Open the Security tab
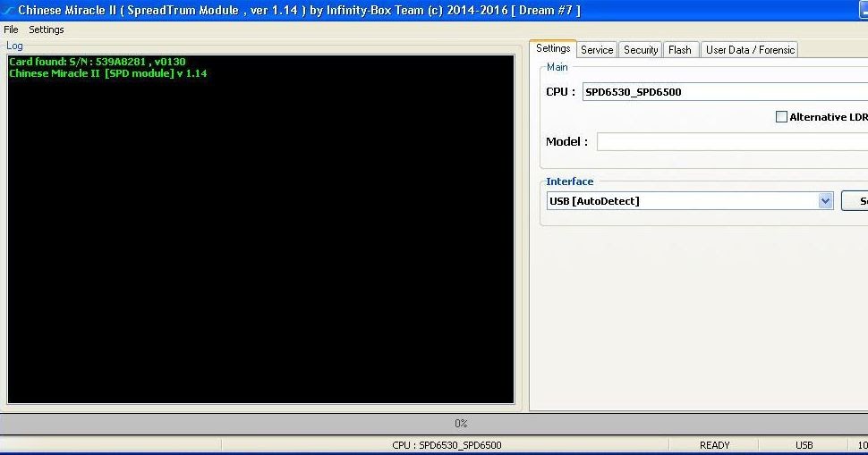 tap(641, 50)
